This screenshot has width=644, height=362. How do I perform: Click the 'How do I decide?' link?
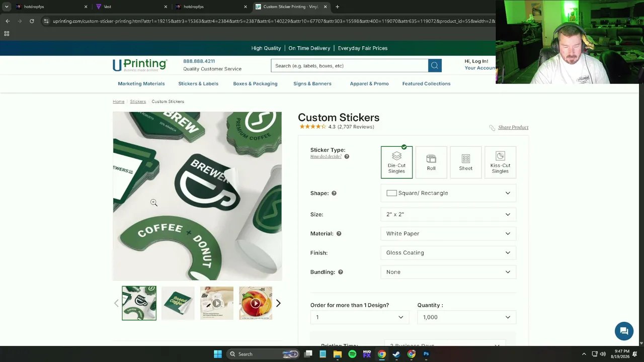(x=326, y=156)
